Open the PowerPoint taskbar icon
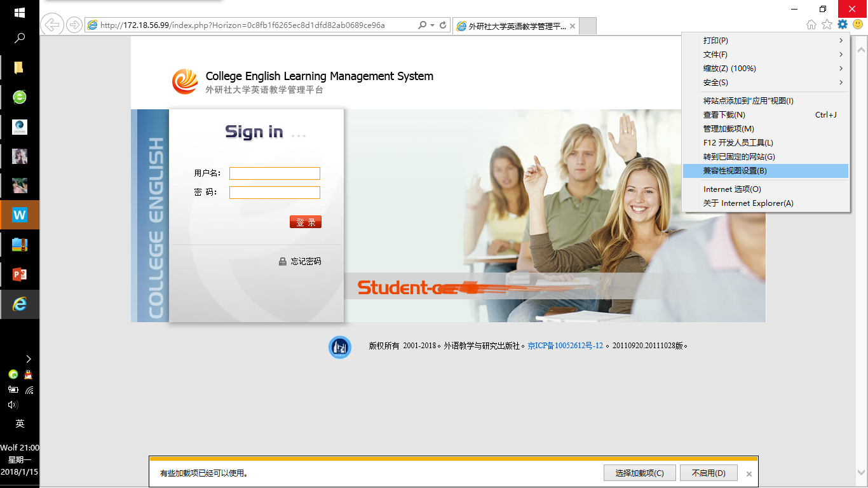This screenshot has width=868, height=488. click(x=20, y=274)
